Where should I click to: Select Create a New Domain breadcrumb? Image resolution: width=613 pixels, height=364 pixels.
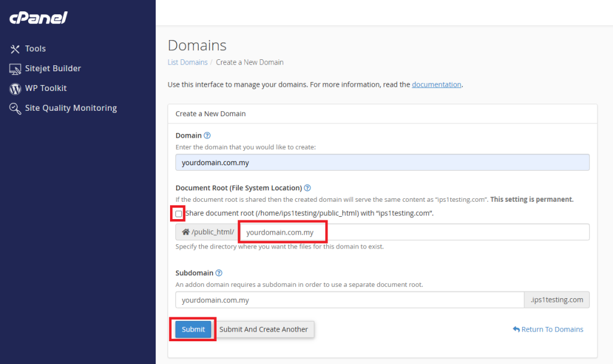click(250, 62)
